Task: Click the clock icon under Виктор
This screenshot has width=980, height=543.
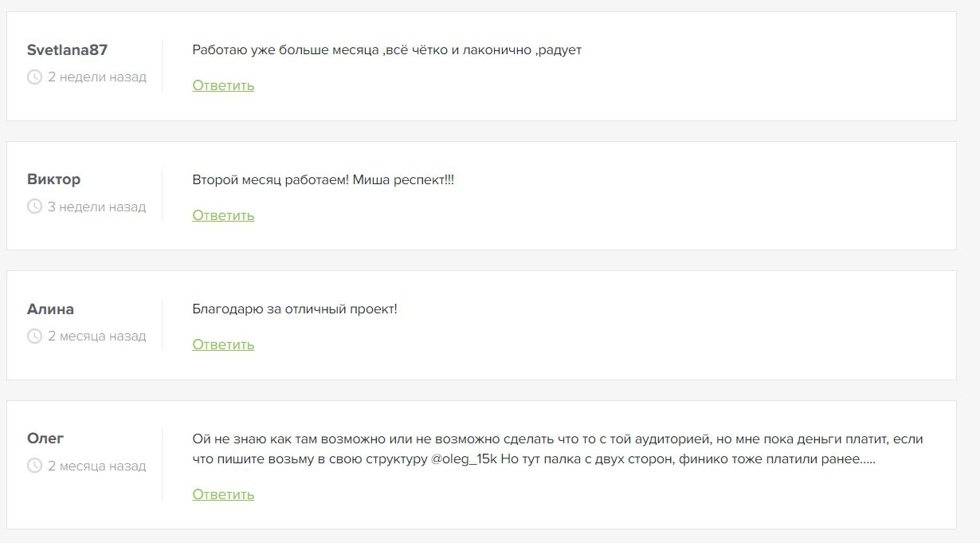Action: [34, 207]
